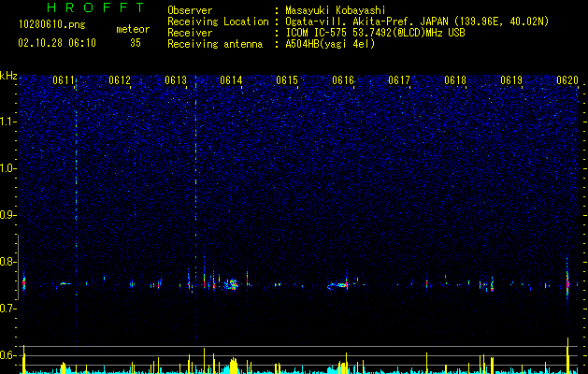
Task: Click the 0619 time marker
Action: coord(511,80)
